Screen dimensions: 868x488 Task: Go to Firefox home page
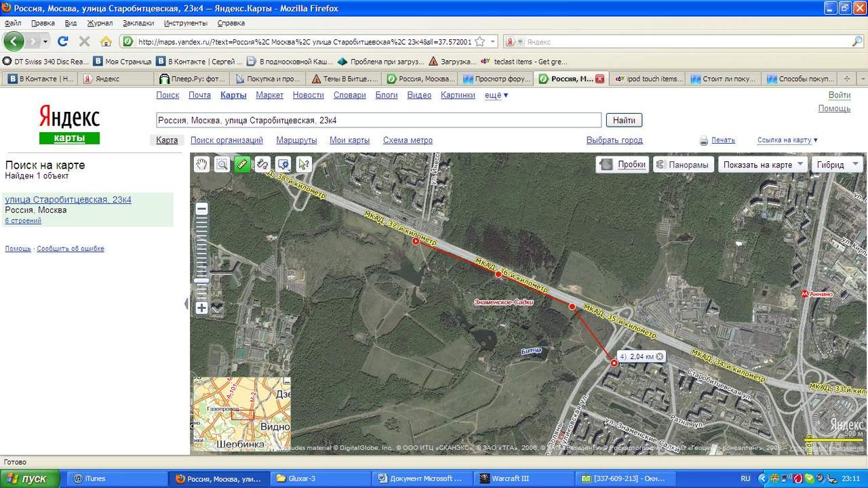tap(106, 41)
